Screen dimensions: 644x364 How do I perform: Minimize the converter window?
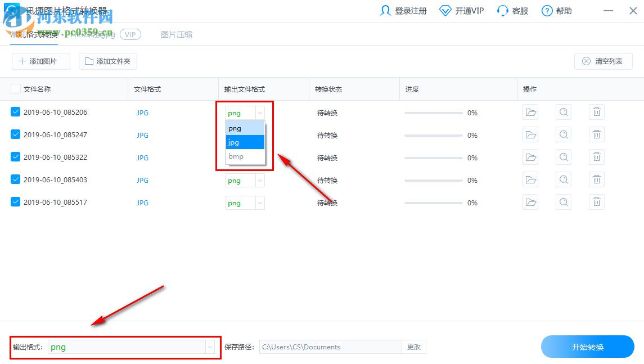click(x=608, y=11)
